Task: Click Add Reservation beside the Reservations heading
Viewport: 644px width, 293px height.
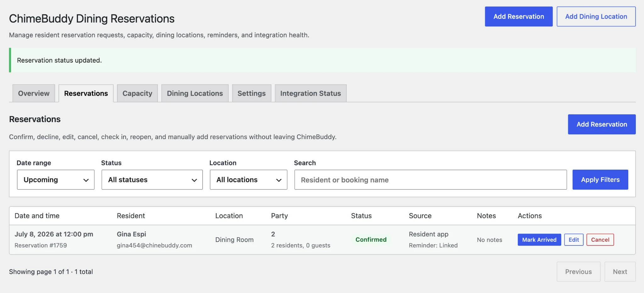Action: click(x=602, y=124)
